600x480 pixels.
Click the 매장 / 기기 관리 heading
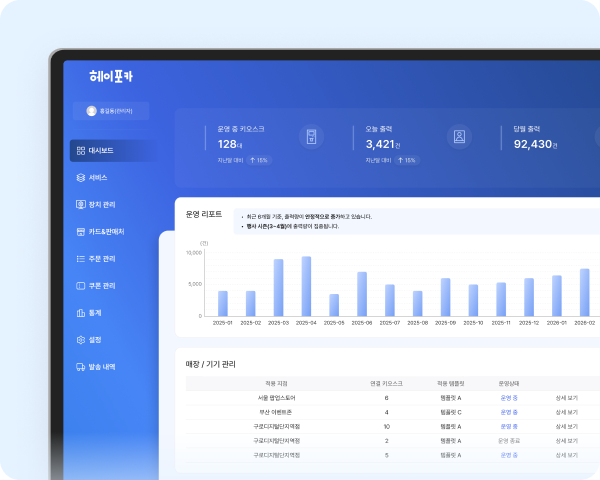(x=210, y=364)
